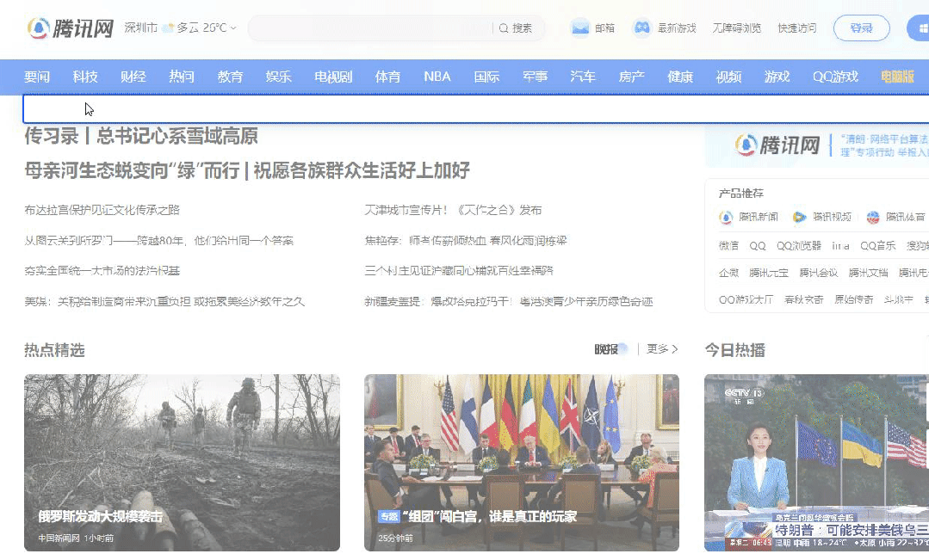This screenshot has width=929, height=560.
Task: Open article 夯实全国统一大市场的法治根基
Action: tap(102, 270)
